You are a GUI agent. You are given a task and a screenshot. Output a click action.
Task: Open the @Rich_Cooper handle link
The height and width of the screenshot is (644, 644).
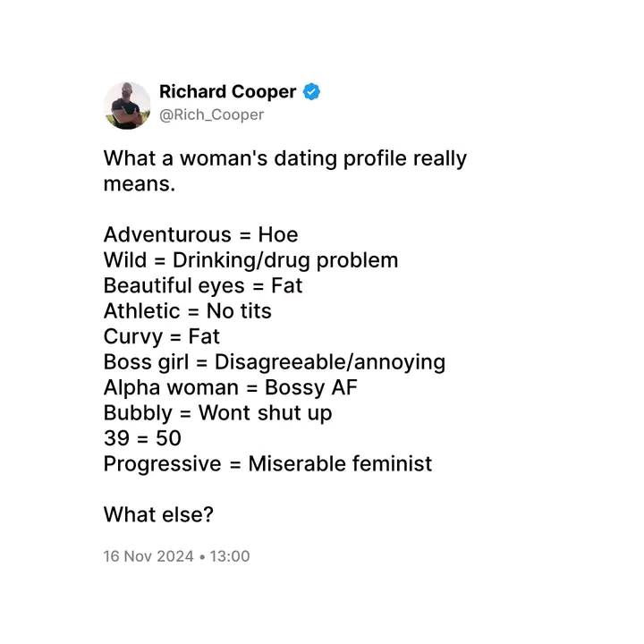[x=211, y=115]
